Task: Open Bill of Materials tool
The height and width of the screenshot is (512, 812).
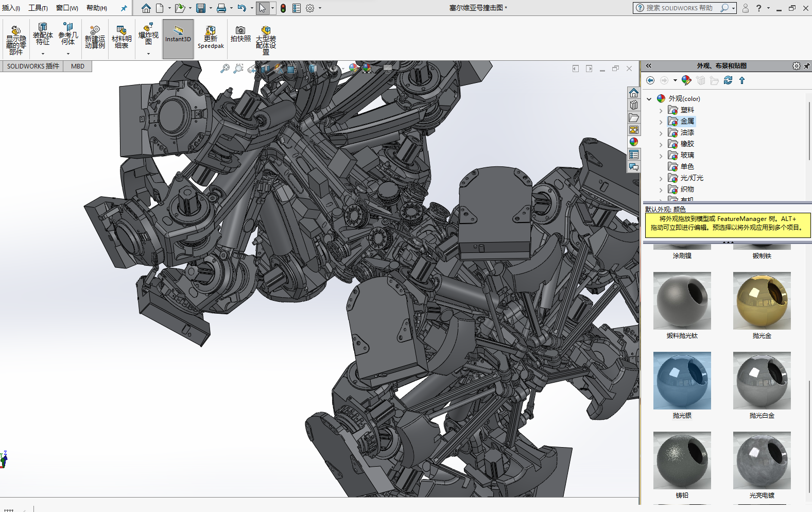Action: coord(122,38)
